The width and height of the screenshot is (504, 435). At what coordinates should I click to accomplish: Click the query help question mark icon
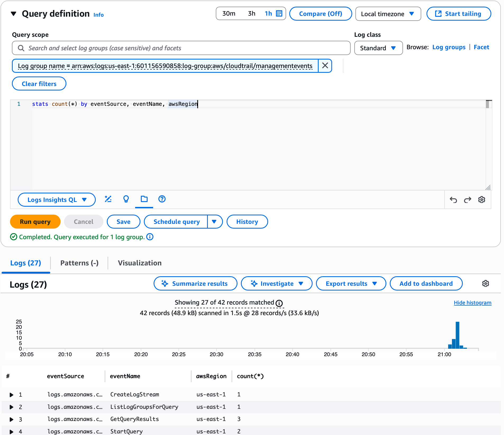coord(162,199)
